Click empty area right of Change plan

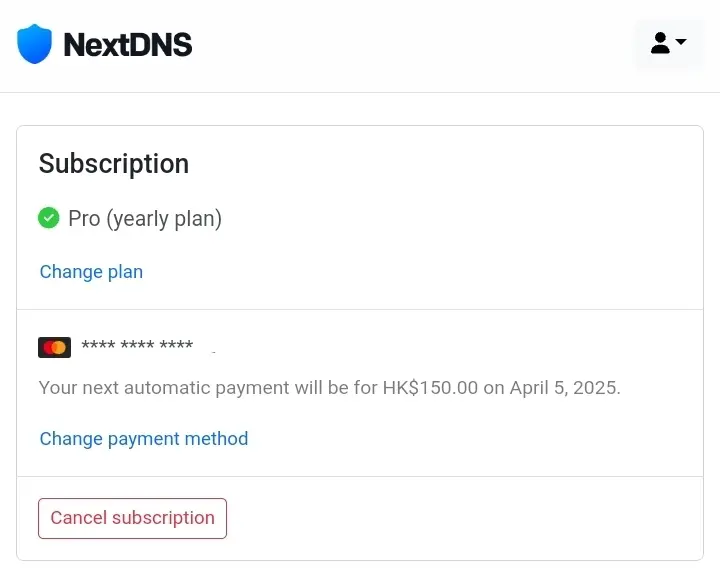pyautogui.click(x=413, y=271)
